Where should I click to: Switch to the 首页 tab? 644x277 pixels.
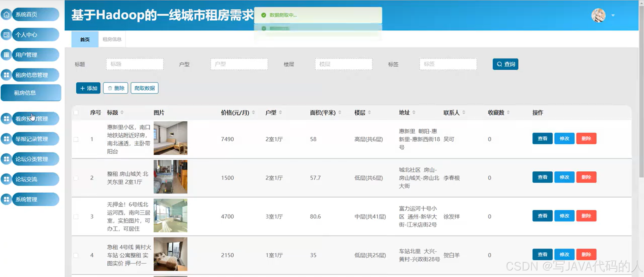tap(85, 39)
